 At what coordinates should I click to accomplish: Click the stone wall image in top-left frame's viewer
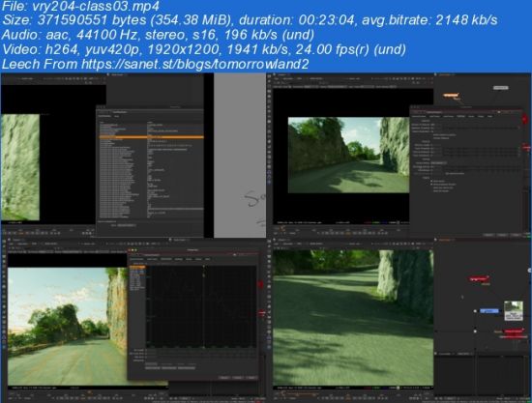coord(20,167)
